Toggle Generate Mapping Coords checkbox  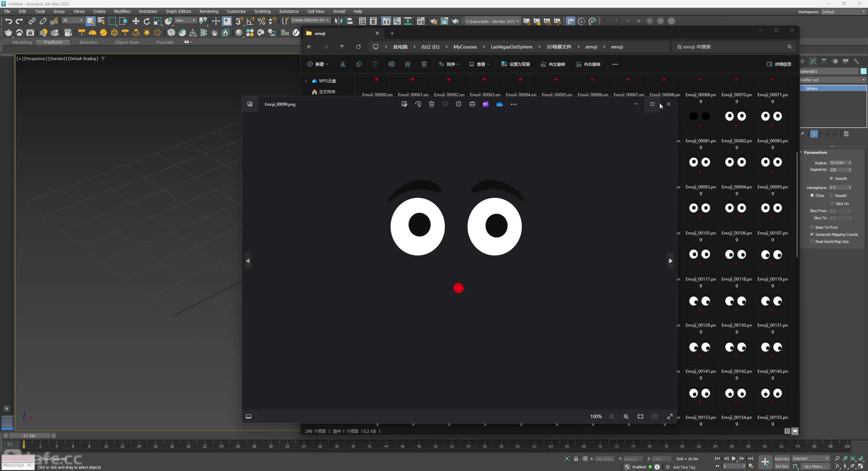pyautogui.click(x=812, y=234)
